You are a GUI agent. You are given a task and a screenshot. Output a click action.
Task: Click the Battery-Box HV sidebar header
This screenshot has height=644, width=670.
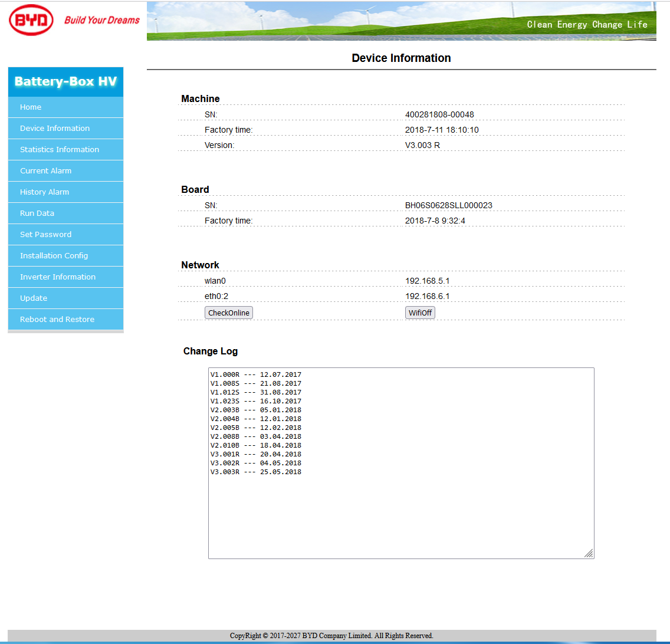[65, 81]
